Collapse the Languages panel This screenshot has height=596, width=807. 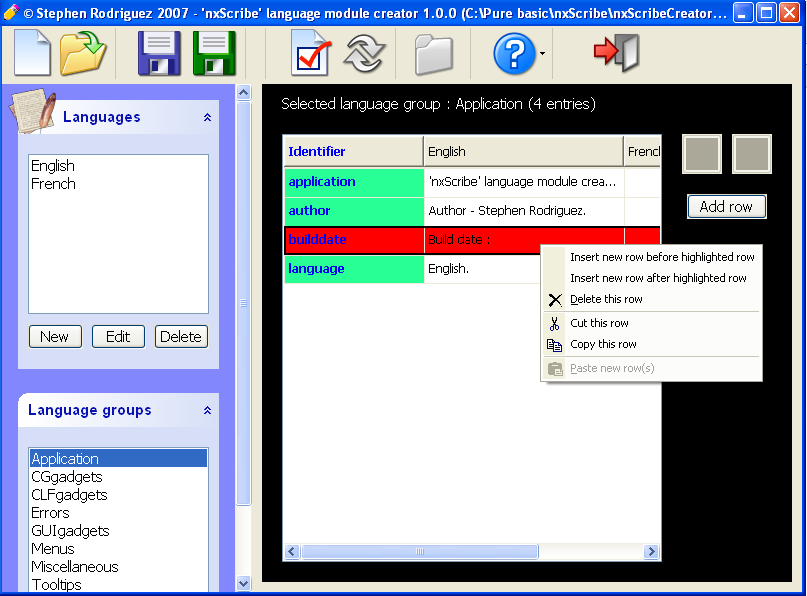[207, 117]
